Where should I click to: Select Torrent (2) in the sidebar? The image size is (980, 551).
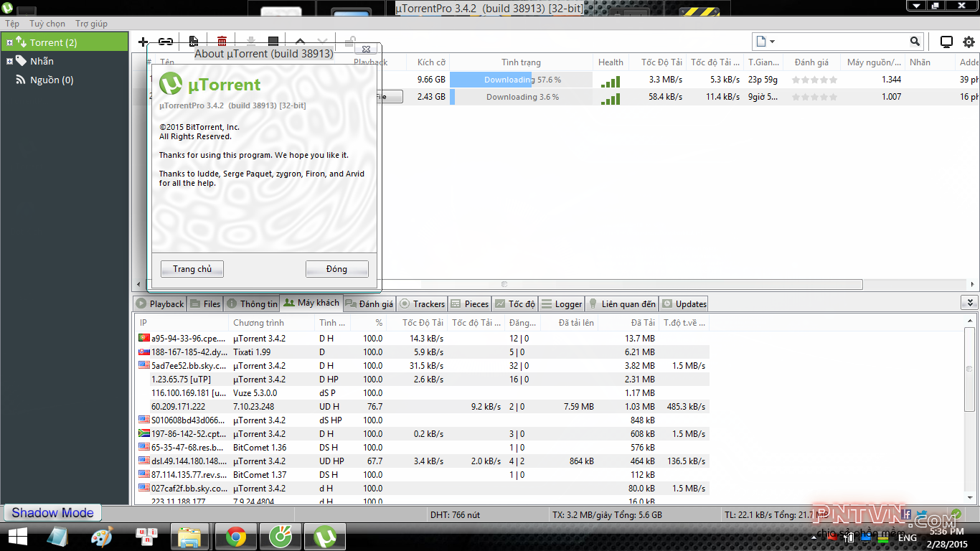(53, 42)
